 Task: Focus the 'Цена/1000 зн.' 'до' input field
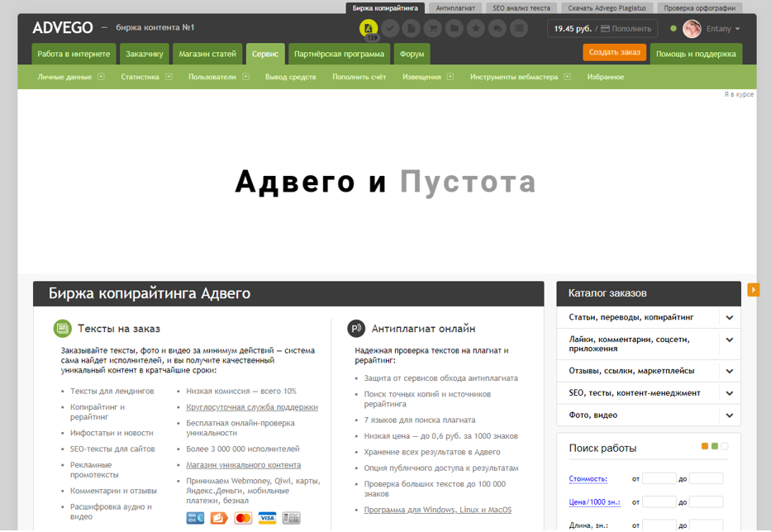(706, 502)
